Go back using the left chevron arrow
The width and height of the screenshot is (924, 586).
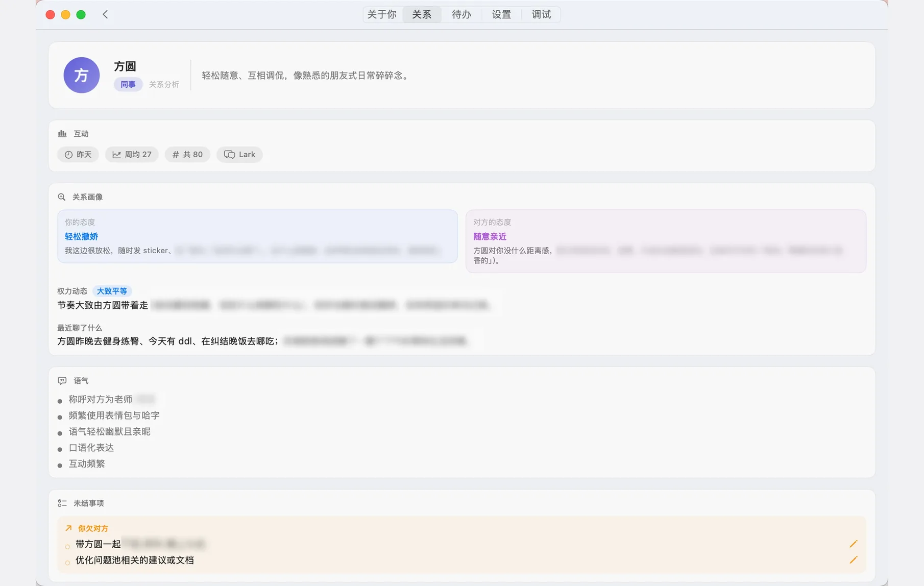coord(105,14)
